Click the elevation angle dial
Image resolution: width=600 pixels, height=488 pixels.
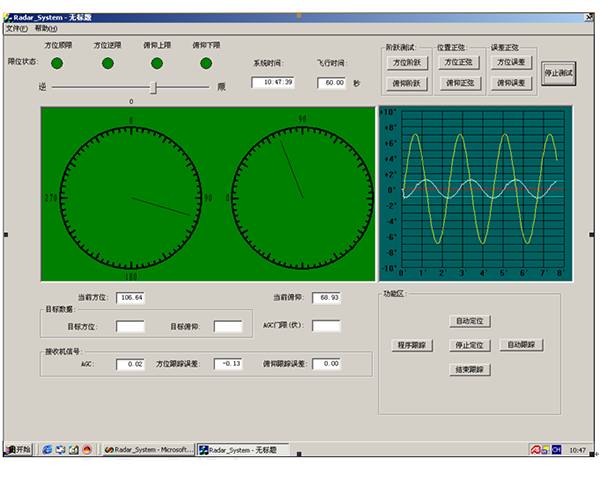pyautogui.click(x=303, y=198)
